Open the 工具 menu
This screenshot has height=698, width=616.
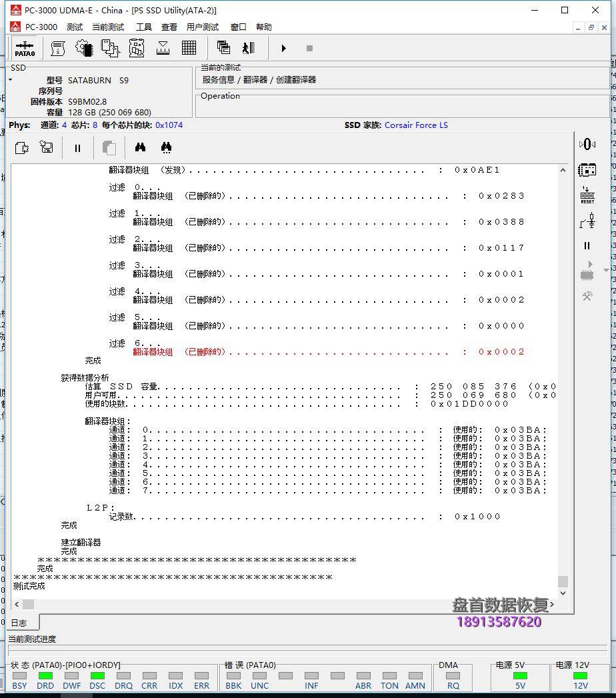click(x=144, y=27)
